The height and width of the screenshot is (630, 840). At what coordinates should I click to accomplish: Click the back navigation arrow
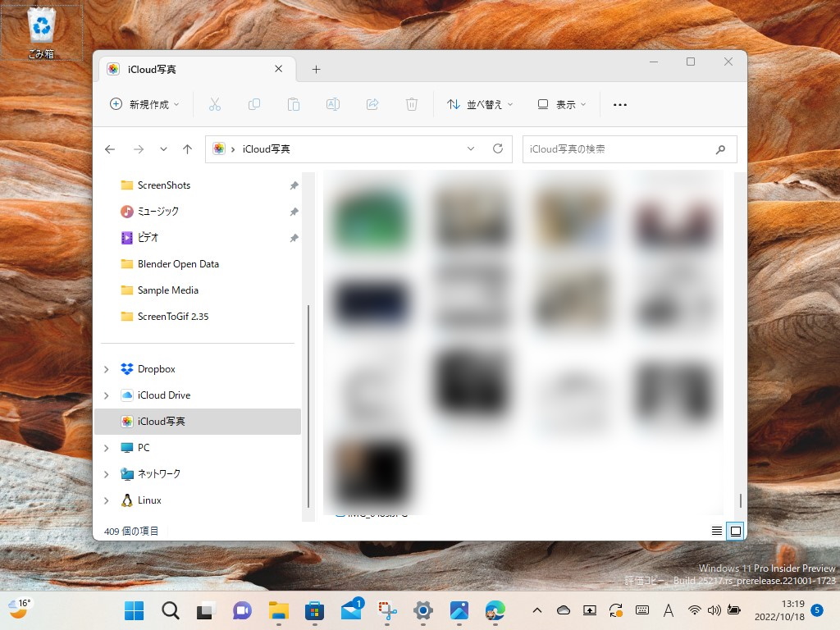click(110, 148)
